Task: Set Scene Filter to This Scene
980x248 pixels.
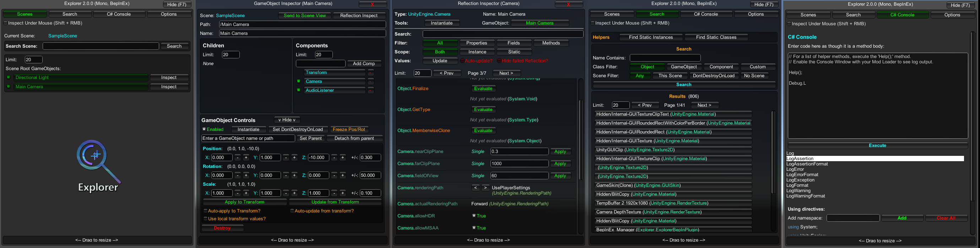Action: (x=670, y=76)
